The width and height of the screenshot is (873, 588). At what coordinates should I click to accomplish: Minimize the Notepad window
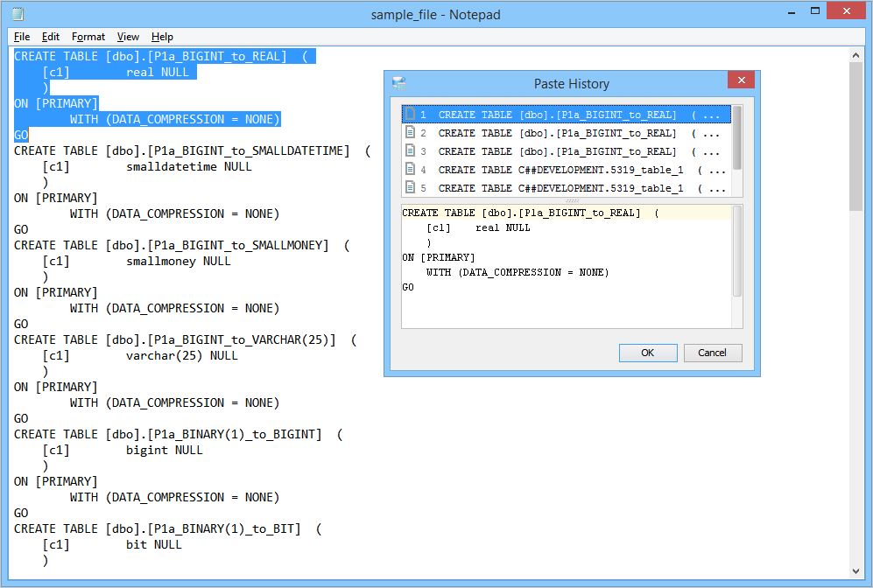pos(792,11)
